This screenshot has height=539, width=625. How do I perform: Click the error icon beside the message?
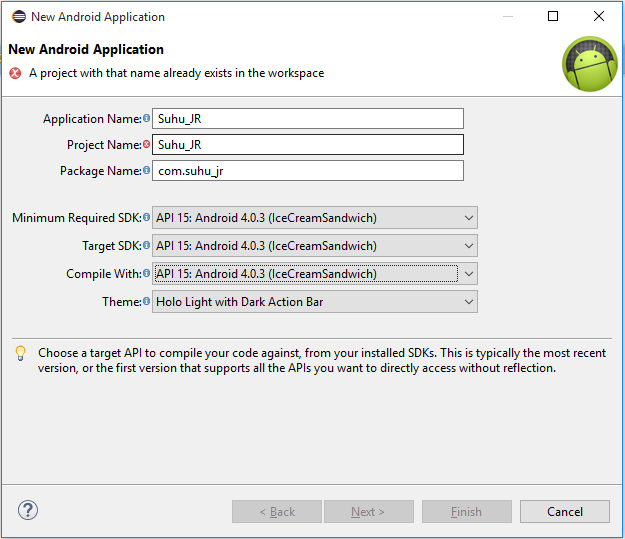(x=15, y=73)
